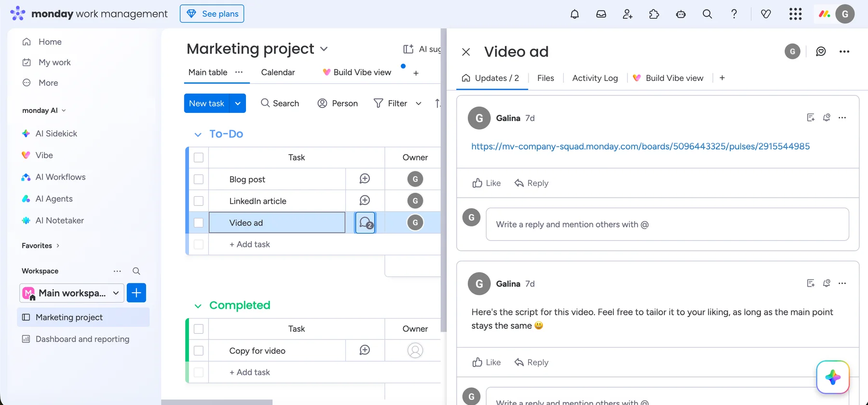Viewport: 868px width, 405px height.
Task: Open the autopilot robot icon in header
Action: pyautogui.click(x=680, y=14)
